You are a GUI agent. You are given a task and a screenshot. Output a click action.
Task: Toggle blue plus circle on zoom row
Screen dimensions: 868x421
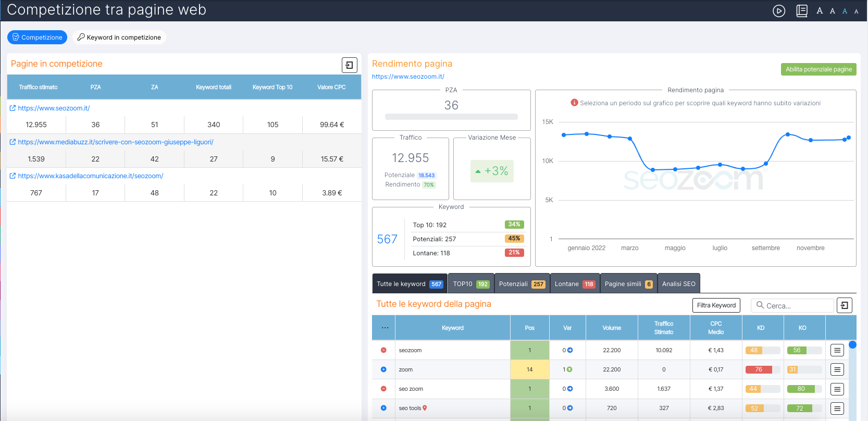383,369
